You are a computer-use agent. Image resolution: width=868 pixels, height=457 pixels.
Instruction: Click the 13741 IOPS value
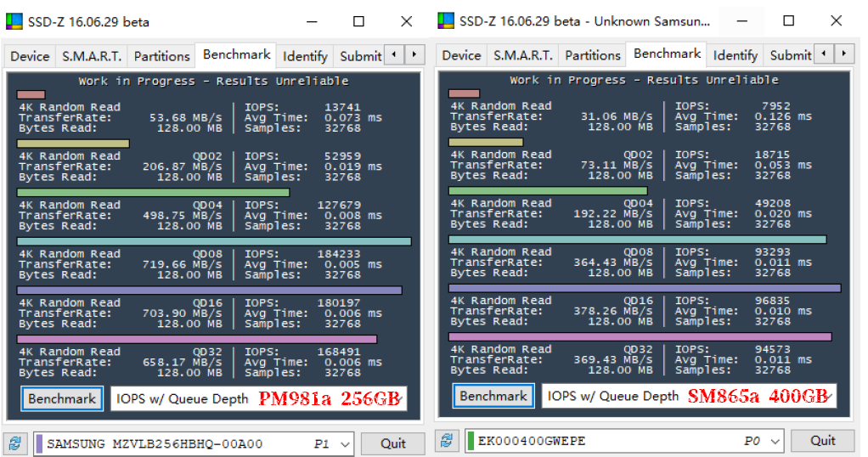coord(342,108)
